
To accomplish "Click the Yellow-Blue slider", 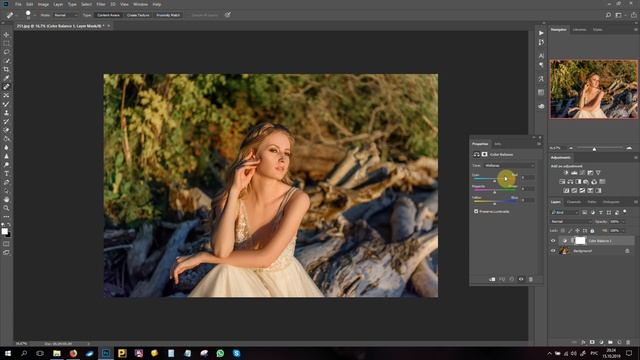I will coord(494,202).
